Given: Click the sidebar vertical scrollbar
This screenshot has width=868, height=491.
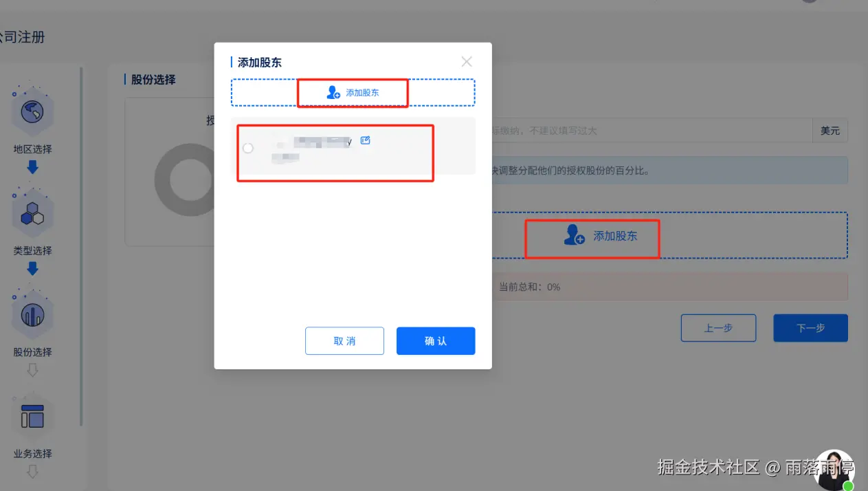Looking at the screenshot, I should pyautogui.click(x=82, y=246).
